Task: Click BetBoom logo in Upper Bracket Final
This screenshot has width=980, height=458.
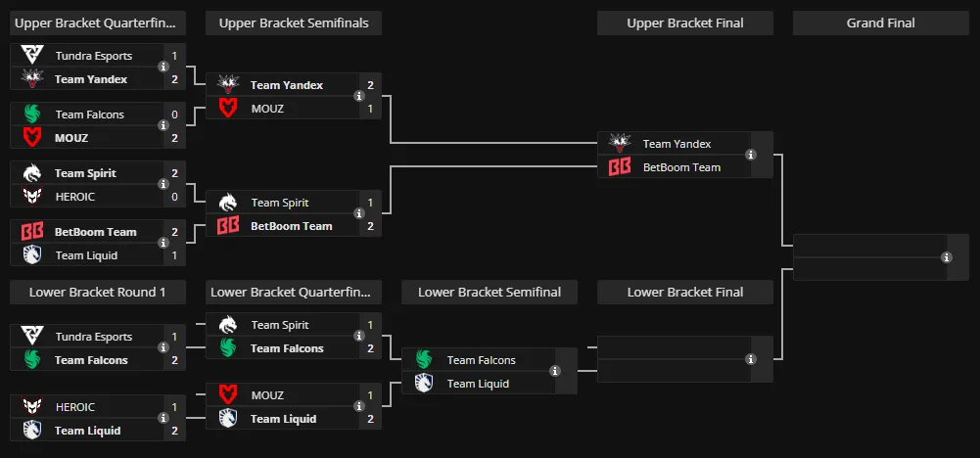Action: (x=620, y=166)
